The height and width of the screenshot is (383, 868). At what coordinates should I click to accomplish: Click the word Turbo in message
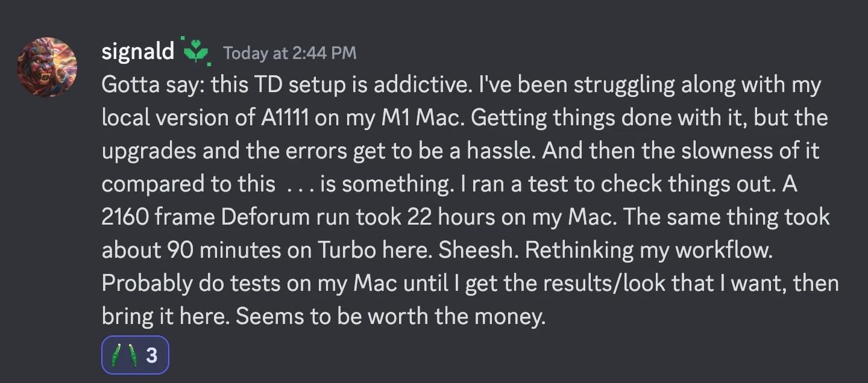[348, 250]
